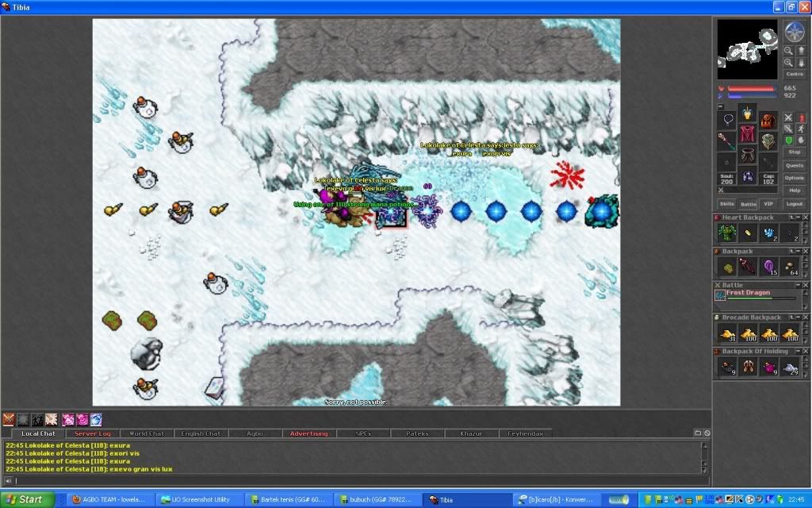
Task: Open the equipped backpack slot
Action: pyautogui.click(x=768, y=121)
